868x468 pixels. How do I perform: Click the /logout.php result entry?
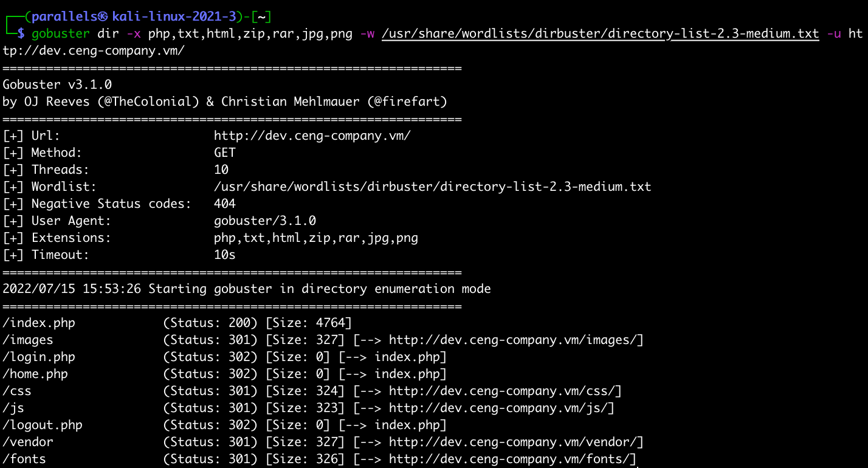click(x=43, y=425)
